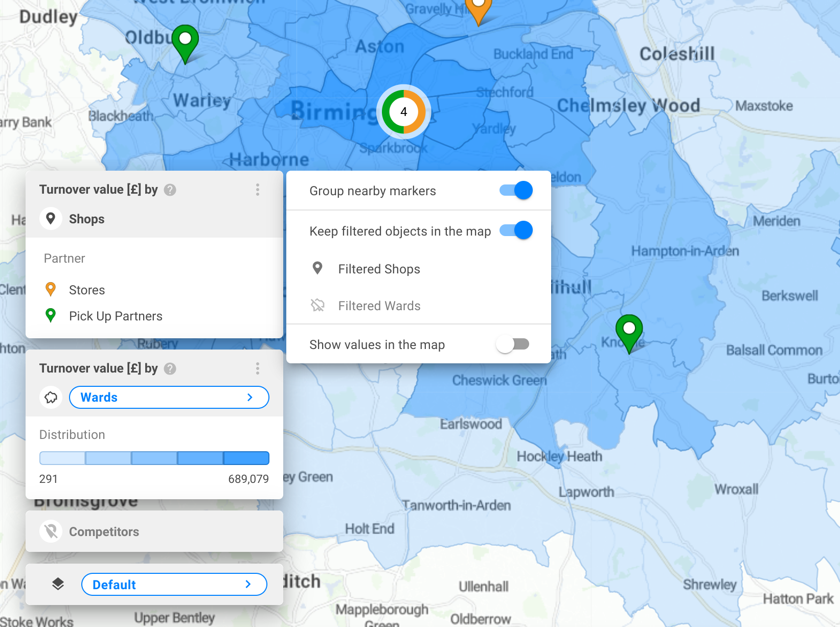Disable Group nearby markers toggle
Viewport: 840px width, 627px height.
(x=516, y=191)
